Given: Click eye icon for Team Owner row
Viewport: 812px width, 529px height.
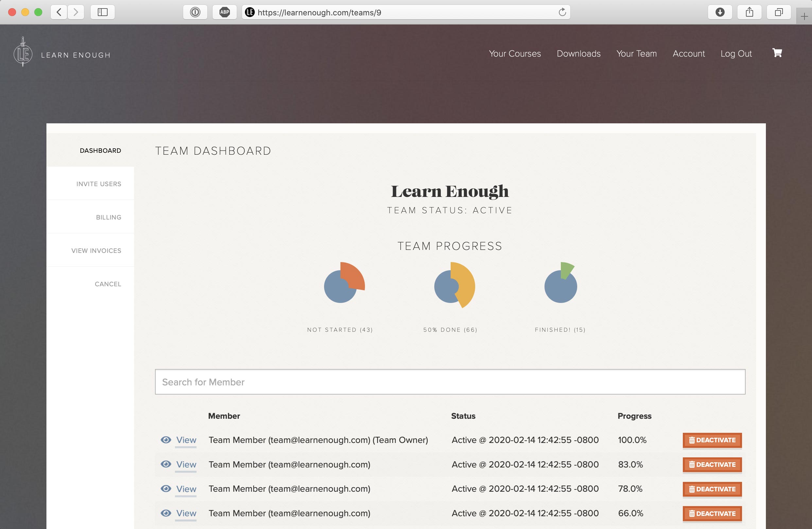Looking at the screenshot, I should click(x=166, y=440).
